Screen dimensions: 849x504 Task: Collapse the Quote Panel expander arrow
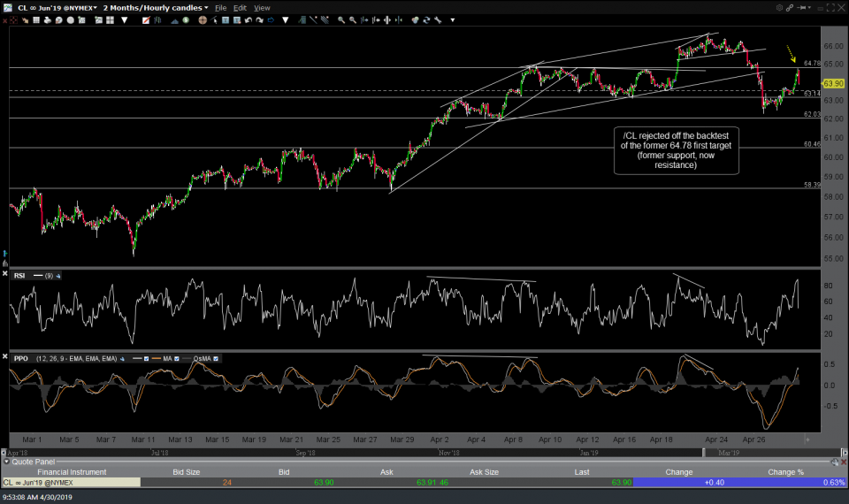6,462
